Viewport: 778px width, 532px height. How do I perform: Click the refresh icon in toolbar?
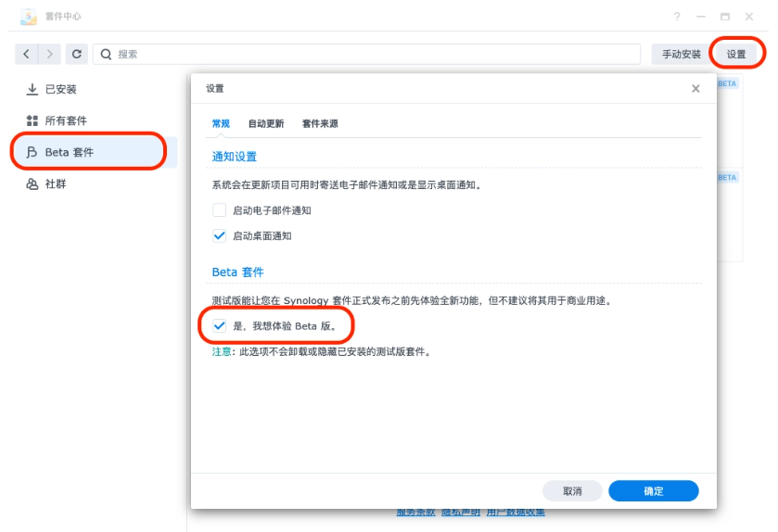pyautogui.click(x=77, y=55)
